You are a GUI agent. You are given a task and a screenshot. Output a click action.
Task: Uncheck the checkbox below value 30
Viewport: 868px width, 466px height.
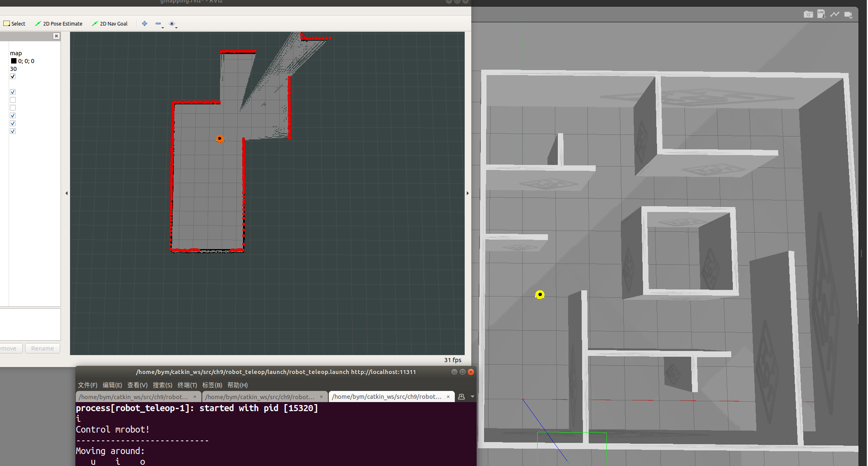[13, 76]
